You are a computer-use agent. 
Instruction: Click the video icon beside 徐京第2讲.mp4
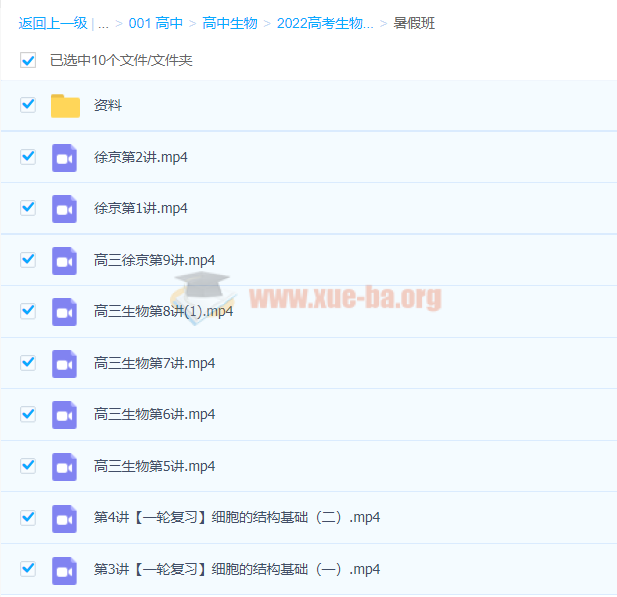point(65,157)
